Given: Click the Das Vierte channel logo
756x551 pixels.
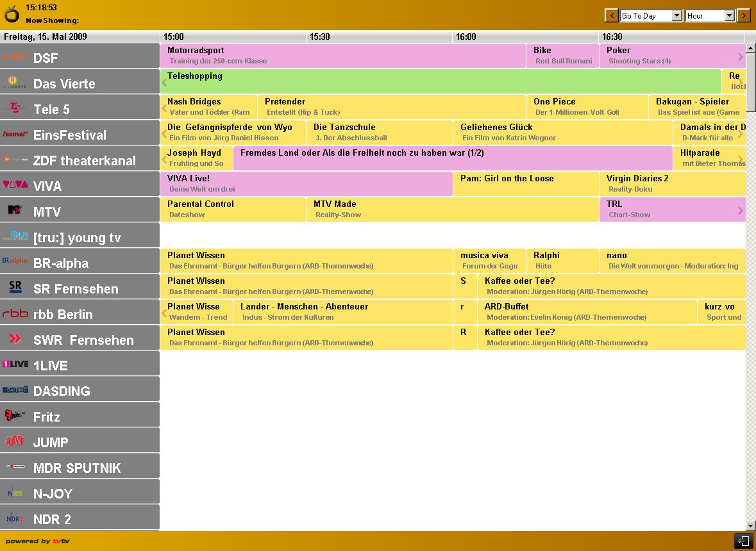Looking at the screenshot, I should pos(15,83).
